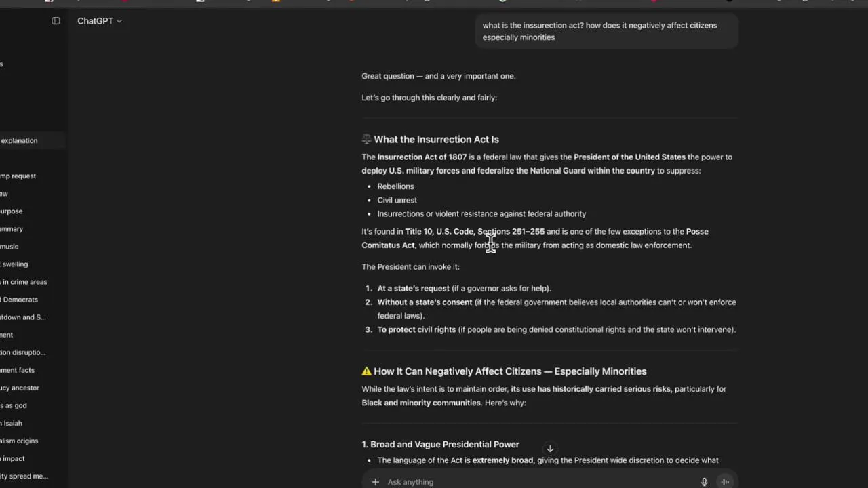
Task: Open the 'mp request' chat in sidebar
Action: [x=32, y=176]
